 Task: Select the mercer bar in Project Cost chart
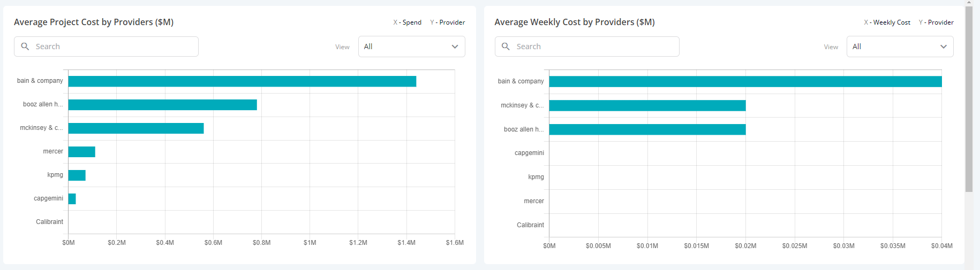tap(82, 152)
